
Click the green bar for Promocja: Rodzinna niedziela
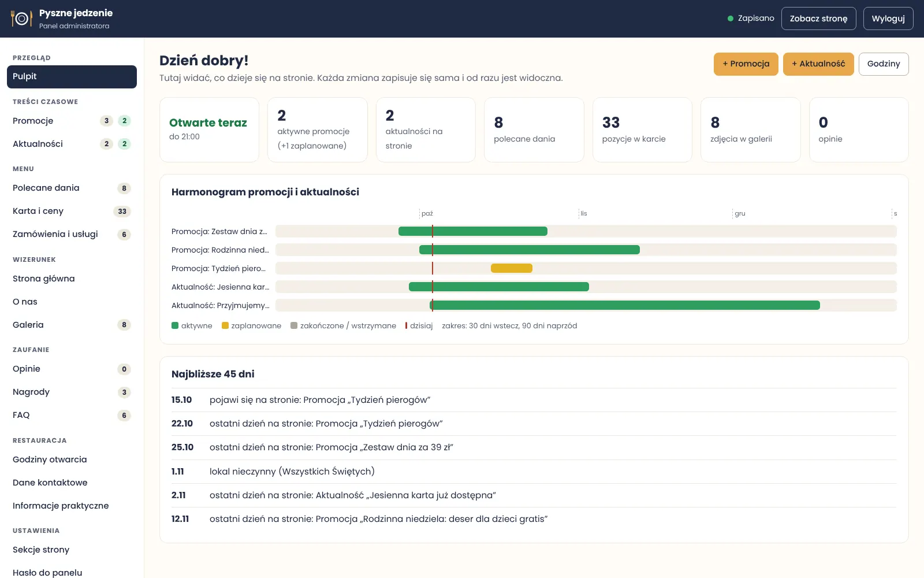[530, 250]
